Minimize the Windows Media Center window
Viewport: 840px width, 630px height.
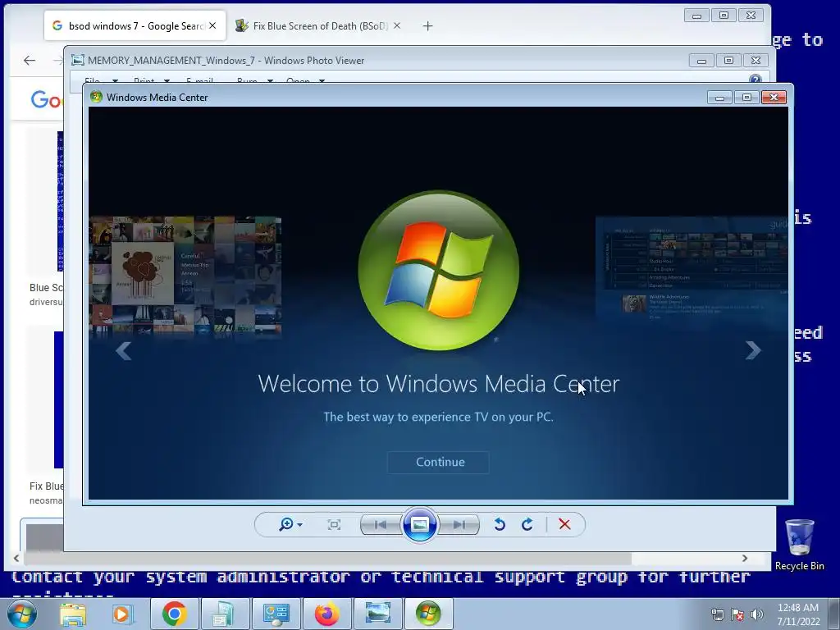[720, 97]
